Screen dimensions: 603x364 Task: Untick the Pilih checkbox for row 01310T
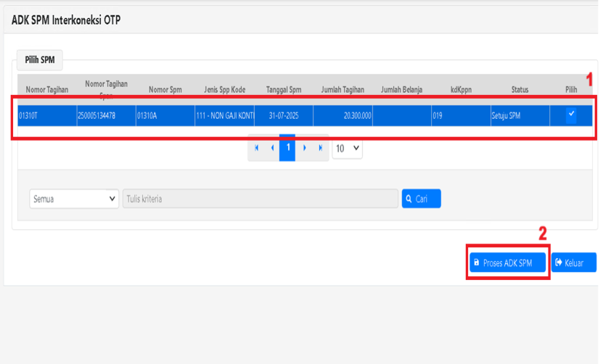(571, 115)
